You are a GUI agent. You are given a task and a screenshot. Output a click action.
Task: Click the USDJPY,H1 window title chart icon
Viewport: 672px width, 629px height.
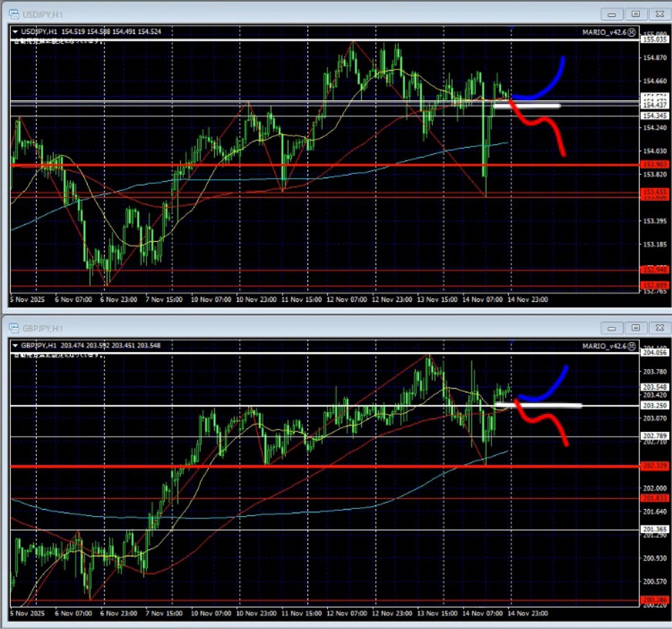point(14,14)
